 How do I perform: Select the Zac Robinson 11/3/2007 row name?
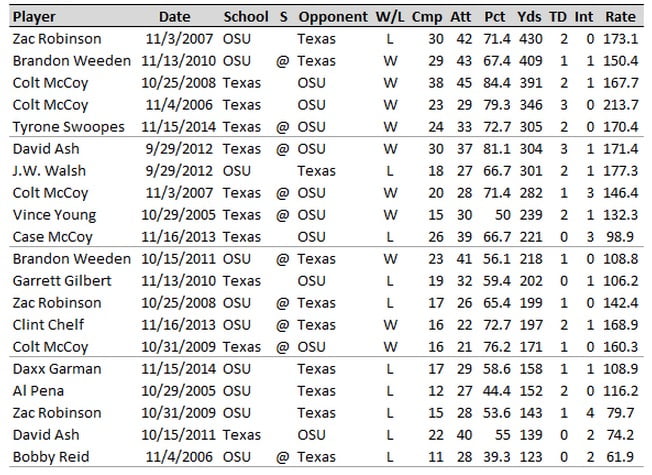57,39
